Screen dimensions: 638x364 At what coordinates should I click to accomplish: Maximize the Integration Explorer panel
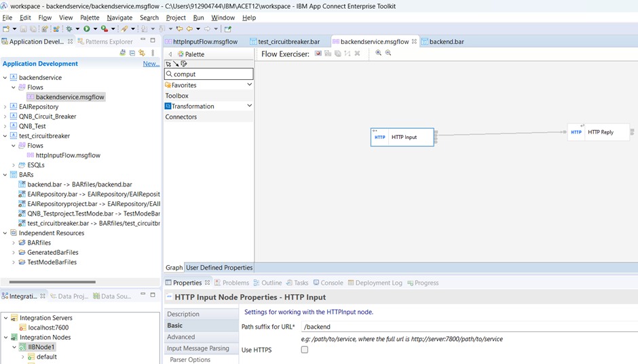(153, 295)
